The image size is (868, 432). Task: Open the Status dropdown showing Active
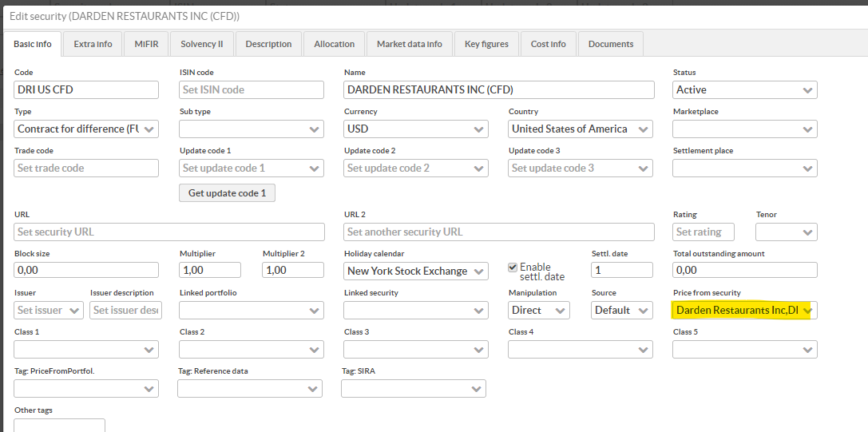(x=745, y=89)
